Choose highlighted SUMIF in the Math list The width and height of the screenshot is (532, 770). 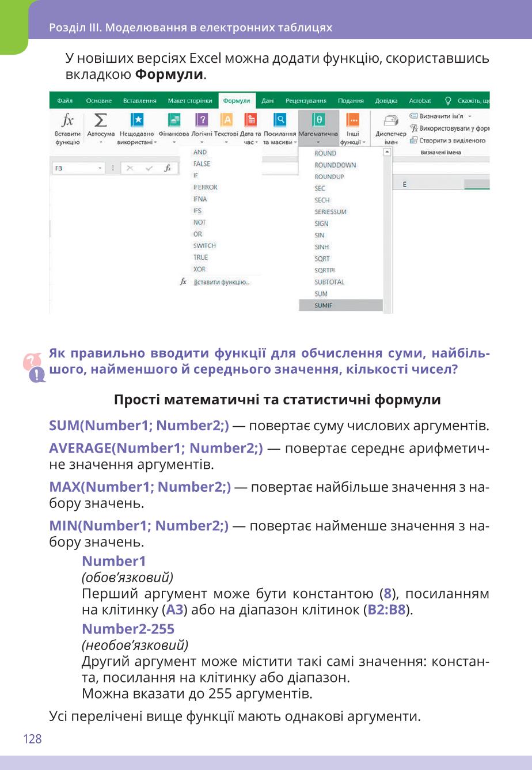tap(341, 305)
